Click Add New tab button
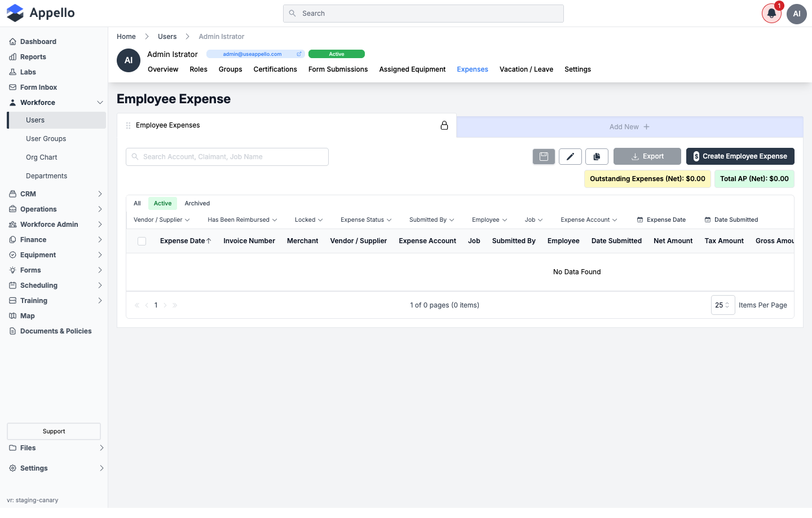 tap(629, 127)
